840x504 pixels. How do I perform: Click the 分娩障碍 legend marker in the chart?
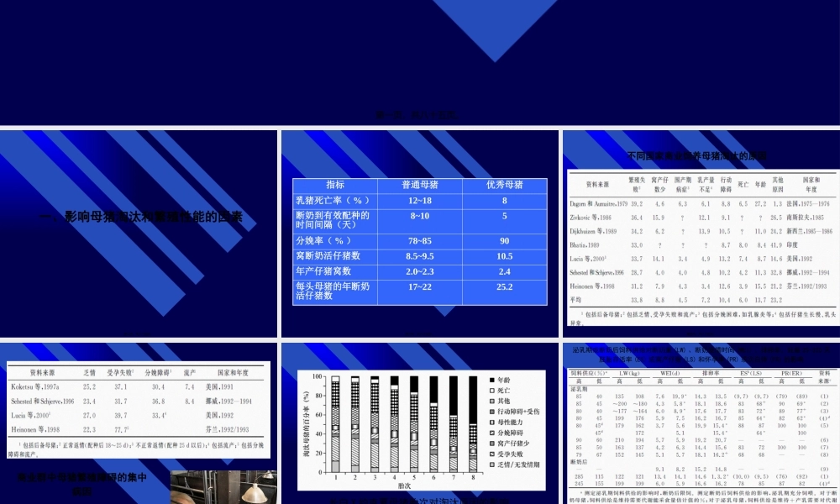point(492,432)
